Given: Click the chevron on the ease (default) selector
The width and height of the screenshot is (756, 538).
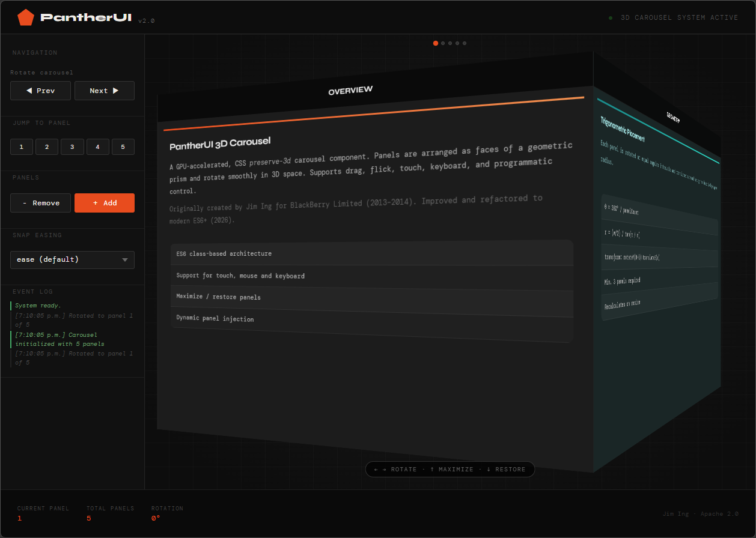Looking at the screenshot, I should (x=125, y=259).
